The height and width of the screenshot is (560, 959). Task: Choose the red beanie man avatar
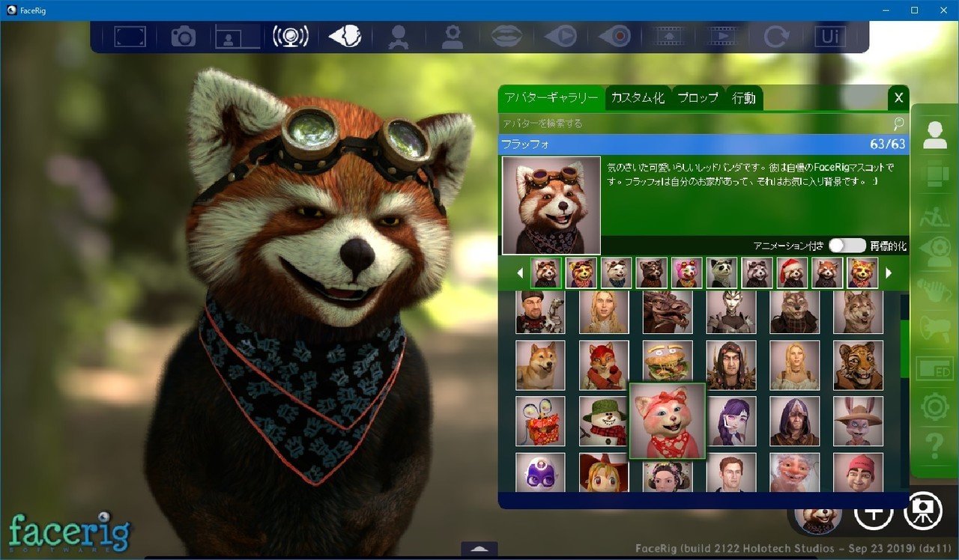(859, 472)
